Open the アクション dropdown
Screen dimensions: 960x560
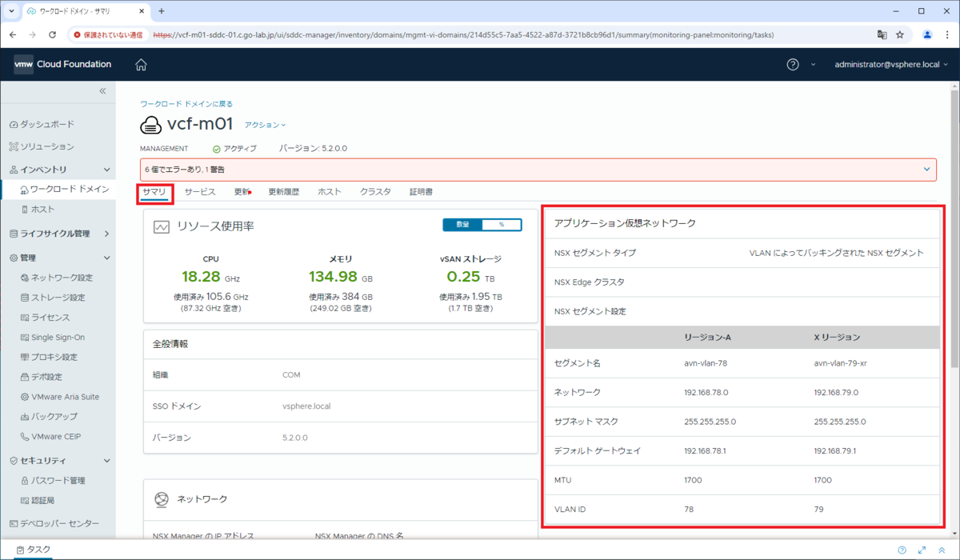click(265, 125)
